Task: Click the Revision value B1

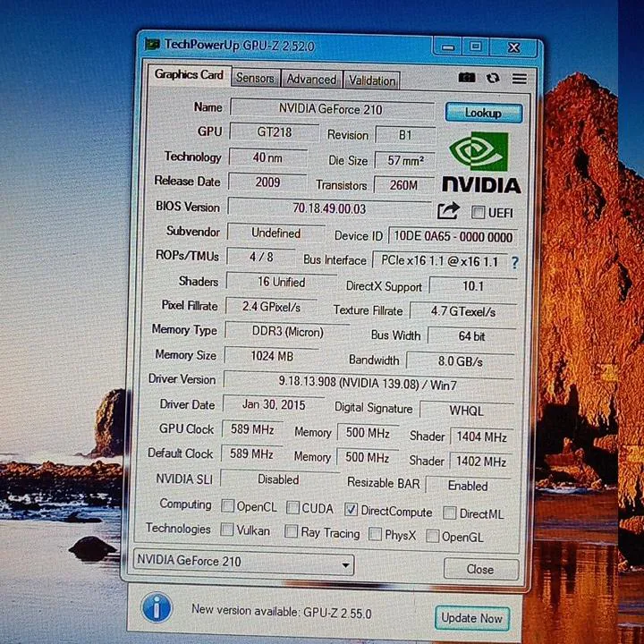Action: click(405, 135)
